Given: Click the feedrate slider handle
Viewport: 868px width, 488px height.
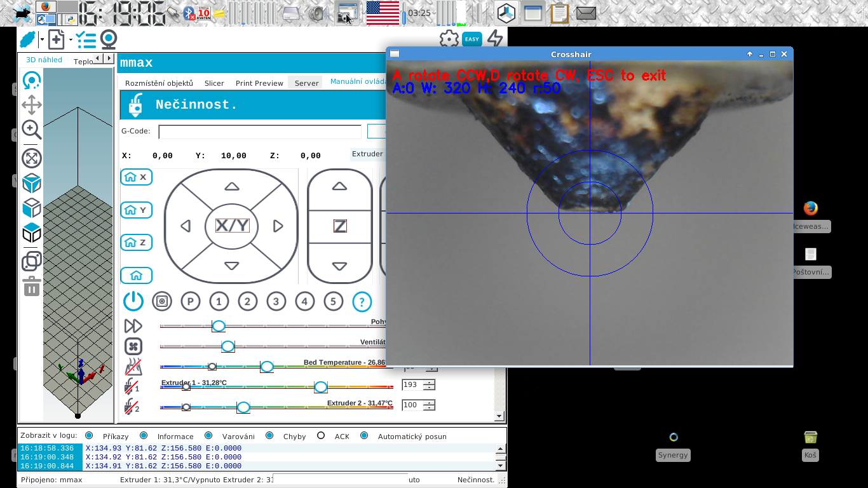Looking at the screenshot, I should tap(219, 326).
